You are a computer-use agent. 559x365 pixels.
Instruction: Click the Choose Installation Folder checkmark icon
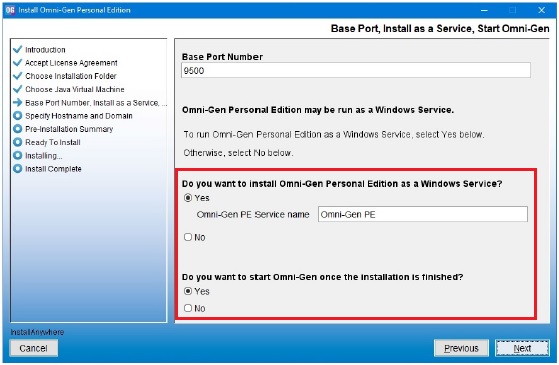point(17,76)
